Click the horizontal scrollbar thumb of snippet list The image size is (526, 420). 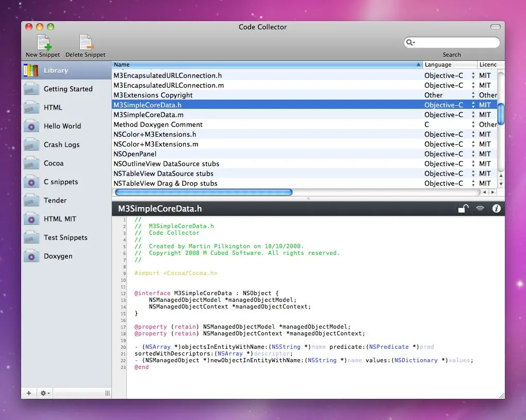click(x=204, y=192)
